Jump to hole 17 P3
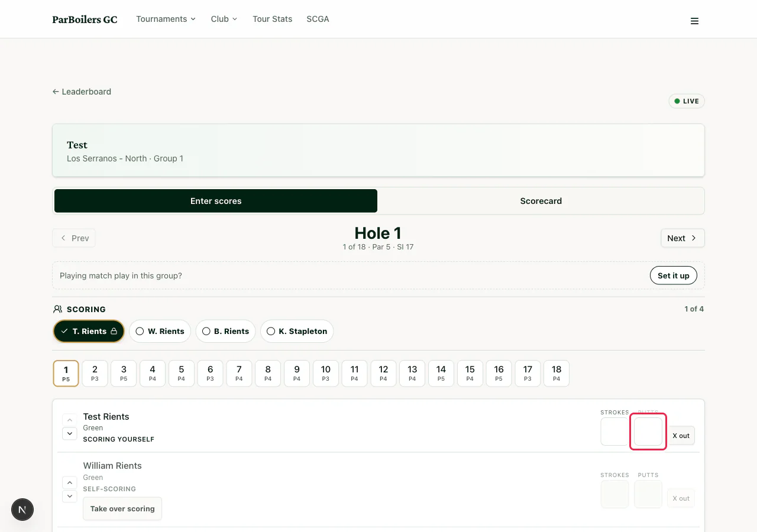This screenshot has height=532, width=757. (x=528, y=374)
